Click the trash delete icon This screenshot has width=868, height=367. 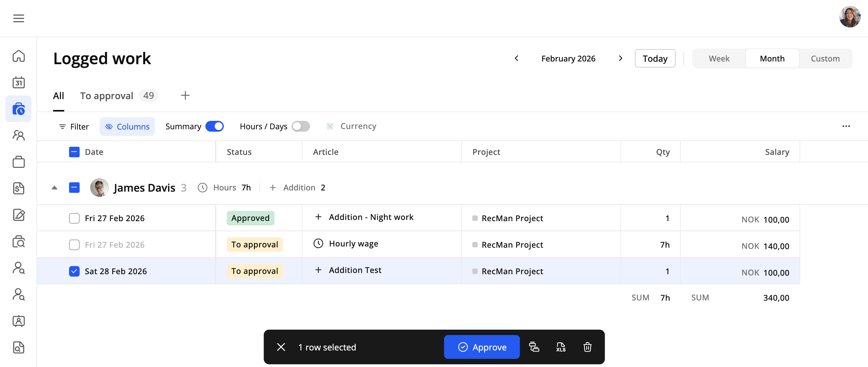(x=587, y=347)
